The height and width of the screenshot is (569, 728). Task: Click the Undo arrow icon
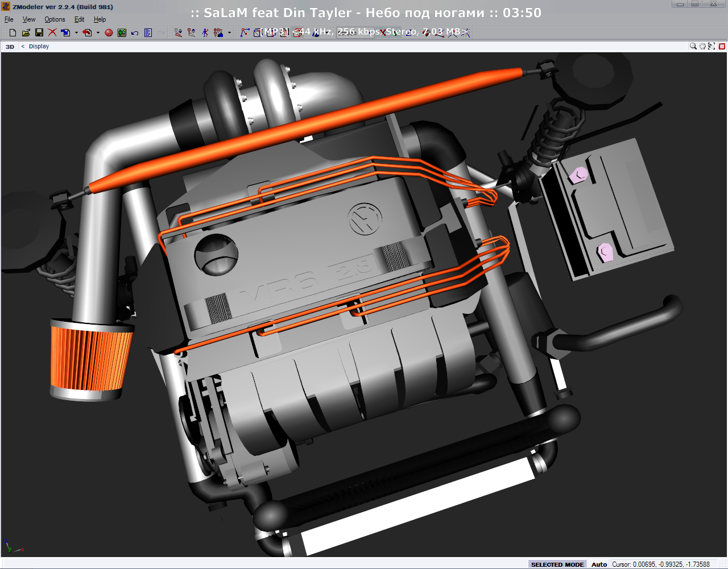(x=134, y=32)
